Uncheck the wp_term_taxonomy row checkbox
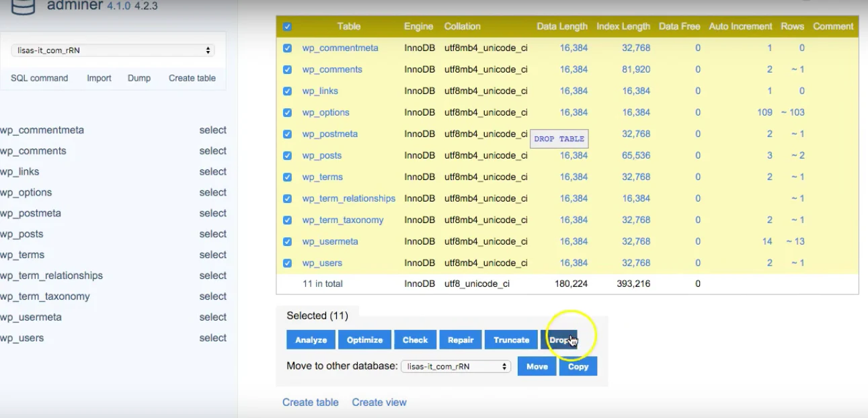The image size is (868, 418). point(287,220)
